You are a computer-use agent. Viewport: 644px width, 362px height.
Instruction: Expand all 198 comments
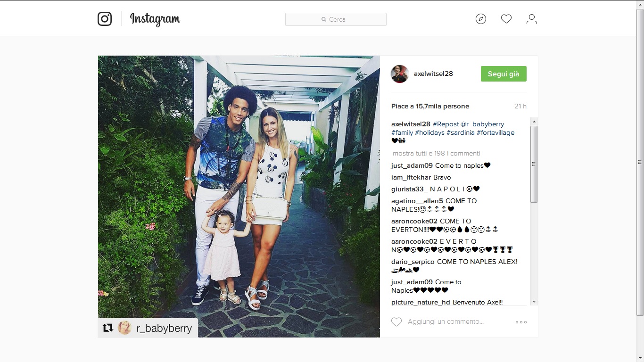point(437,153)
